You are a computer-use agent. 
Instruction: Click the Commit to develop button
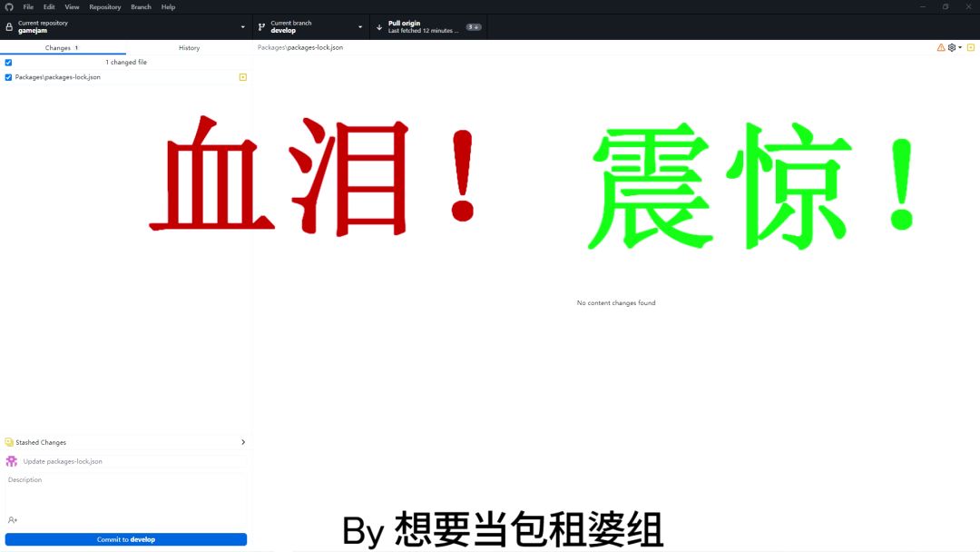click(126, 539)
